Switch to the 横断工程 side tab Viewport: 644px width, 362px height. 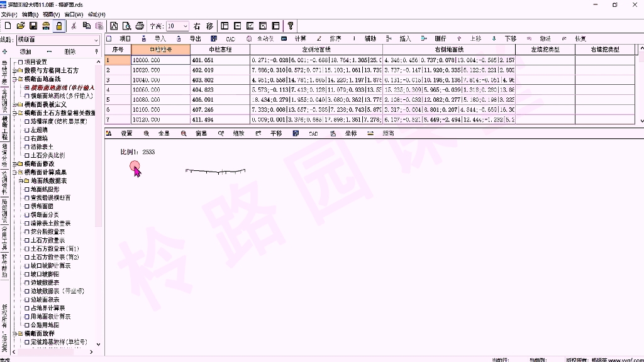[x=6, y=129]
